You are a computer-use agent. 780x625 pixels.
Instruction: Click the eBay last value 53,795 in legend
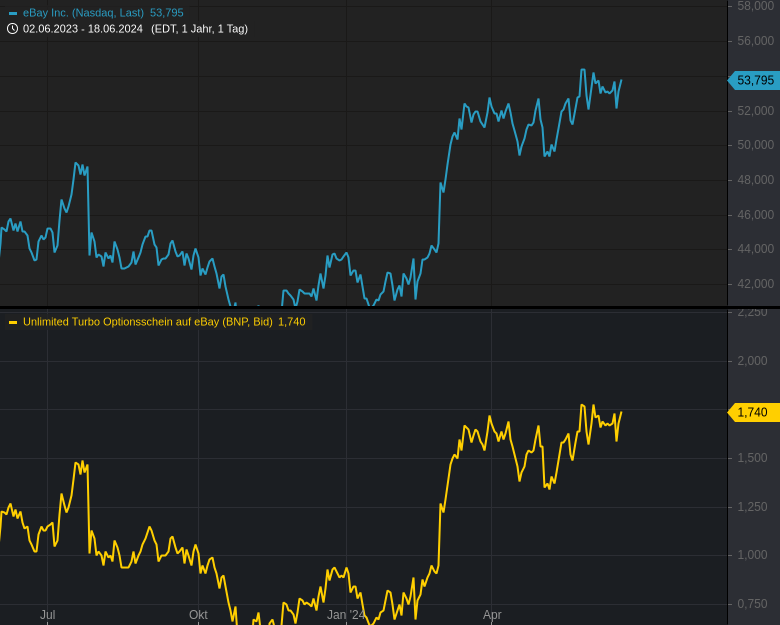(x=167, y=13)
